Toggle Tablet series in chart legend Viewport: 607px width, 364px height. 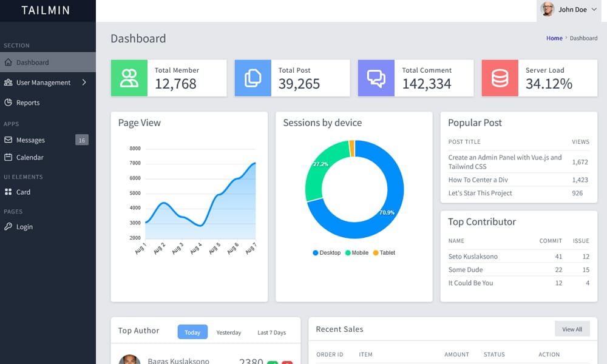pos(384,253)
